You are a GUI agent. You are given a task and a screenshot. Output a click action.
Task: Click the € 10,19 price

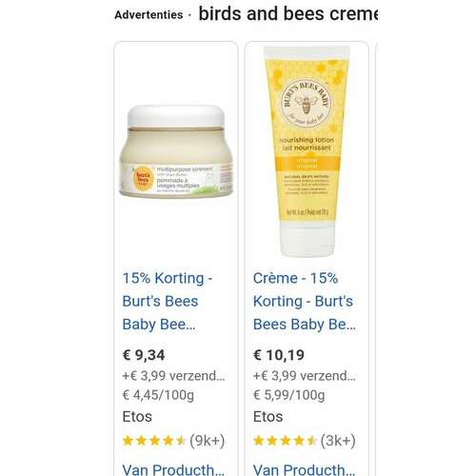click(x=279, y=355)
